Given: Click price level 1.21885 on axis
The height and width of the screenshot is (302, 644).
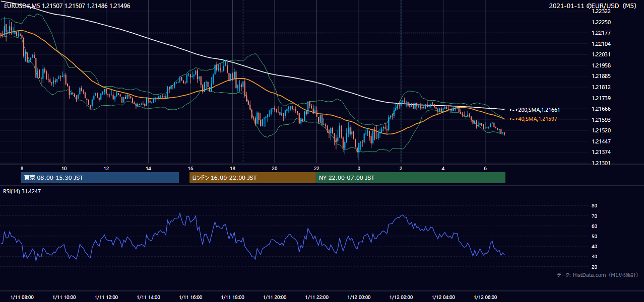Looking at the screenshot, I should coord(601,77).
